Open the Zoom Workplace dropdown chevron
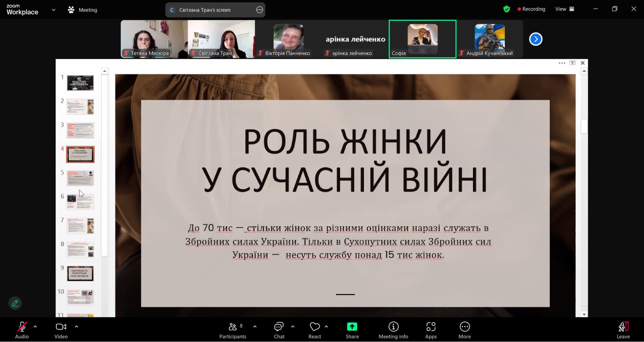 coord(54,10)
